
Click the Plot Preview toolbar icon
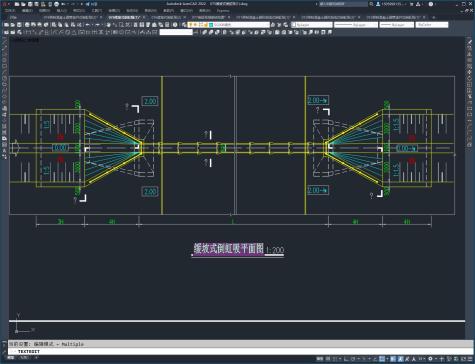pos(33,25)
